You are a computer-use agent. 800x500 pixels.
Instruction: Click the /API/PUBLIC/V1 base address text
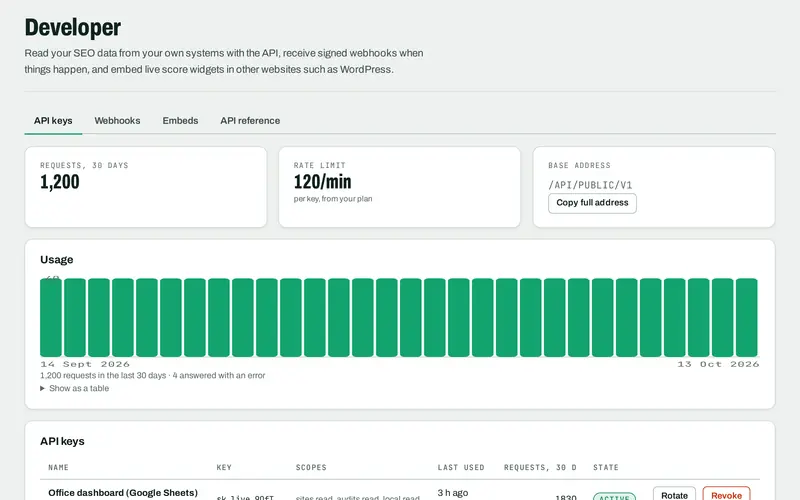coord(590,185)
